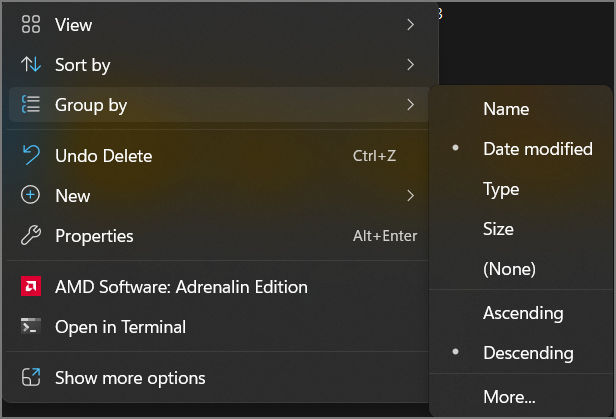Click the Show more options icon
Image resolution: width=616 pixels, height=419 pixels.
pos(31,378)
